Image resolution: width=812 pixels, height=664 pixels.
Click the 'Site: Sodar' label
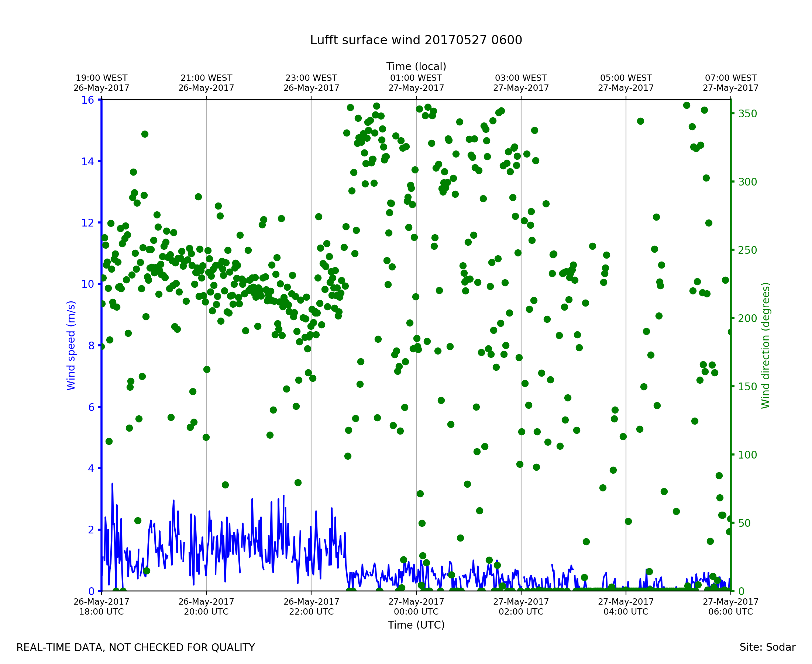point(767,647)
